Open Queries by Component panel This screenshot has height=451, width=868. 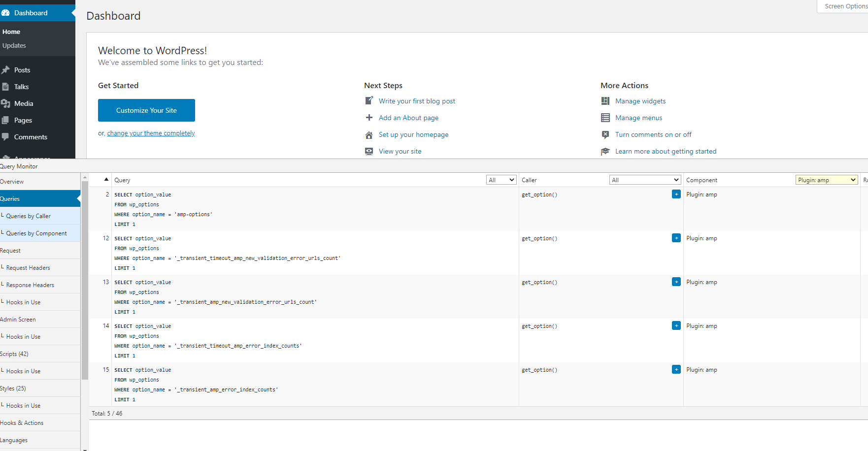40,233
